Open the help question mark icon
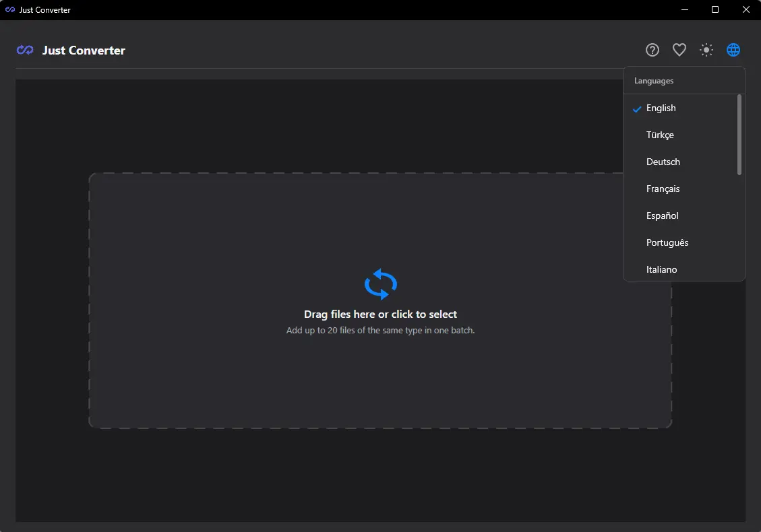 (652, 49)
